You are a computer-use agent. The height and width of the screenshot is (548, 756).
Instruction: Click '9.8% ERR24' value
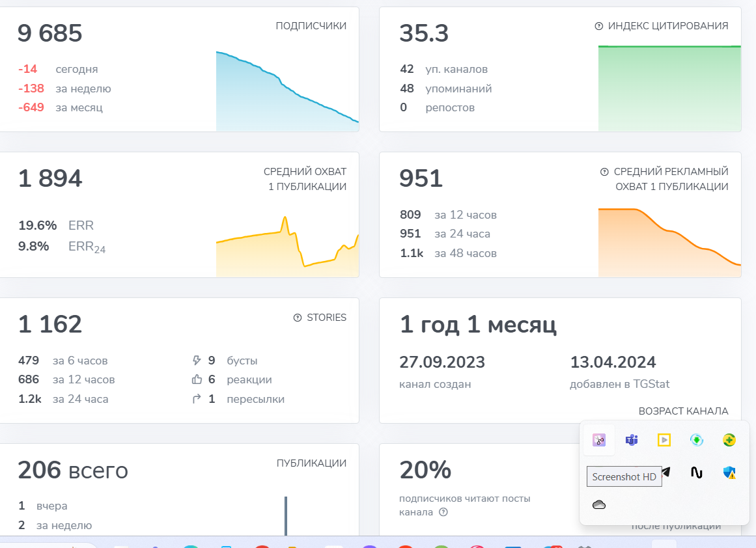pos(62,247)
